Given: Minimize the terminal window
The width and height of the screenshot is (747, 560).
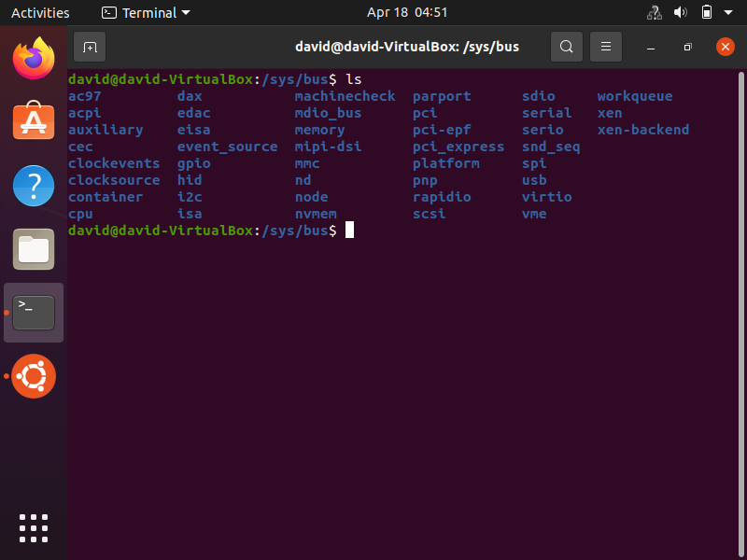Looking at the screenshot, I should pyautogui.click(x=651, y=47).
